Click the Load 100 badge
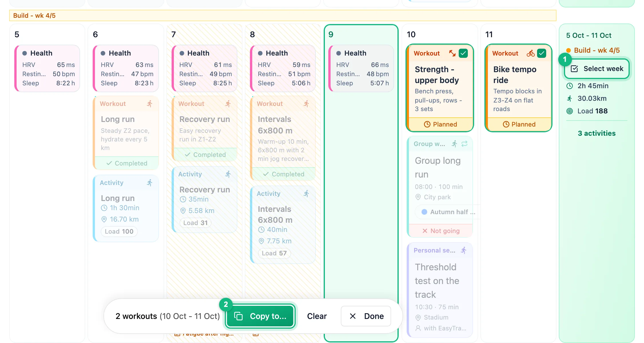This screenshot has height=343, width=644. coord(119,231)
